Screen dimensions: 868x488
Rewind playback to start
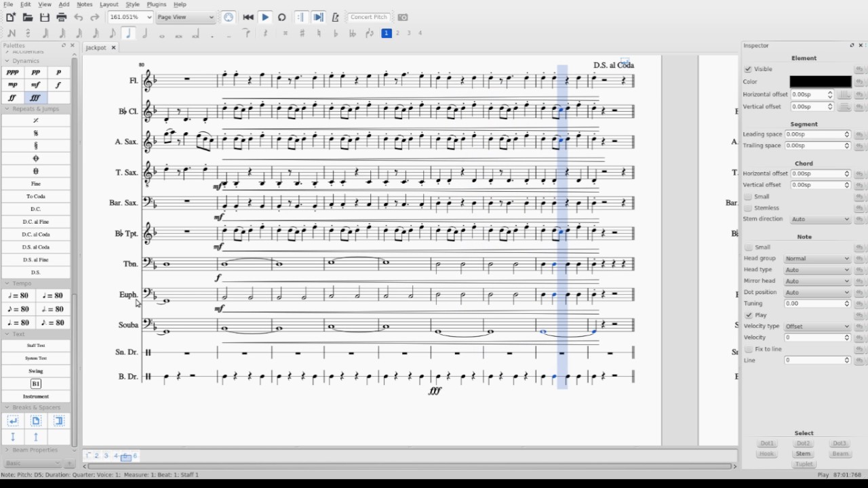(248, 17)
